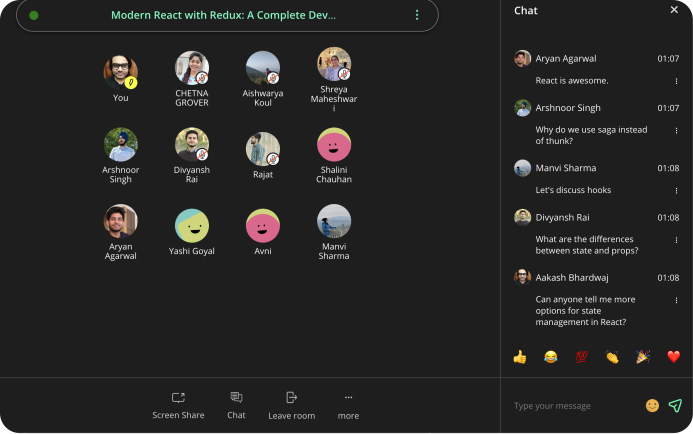Click message 'Let's discuss hooks'

(573, 190)
